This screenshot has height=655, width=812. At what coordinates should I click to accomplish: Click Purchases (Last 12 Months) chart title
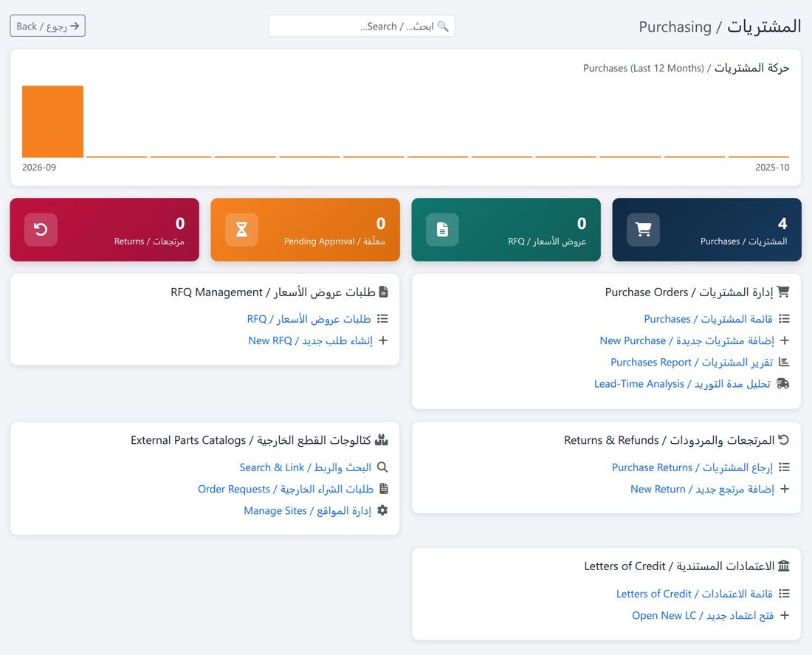(687, 68)
